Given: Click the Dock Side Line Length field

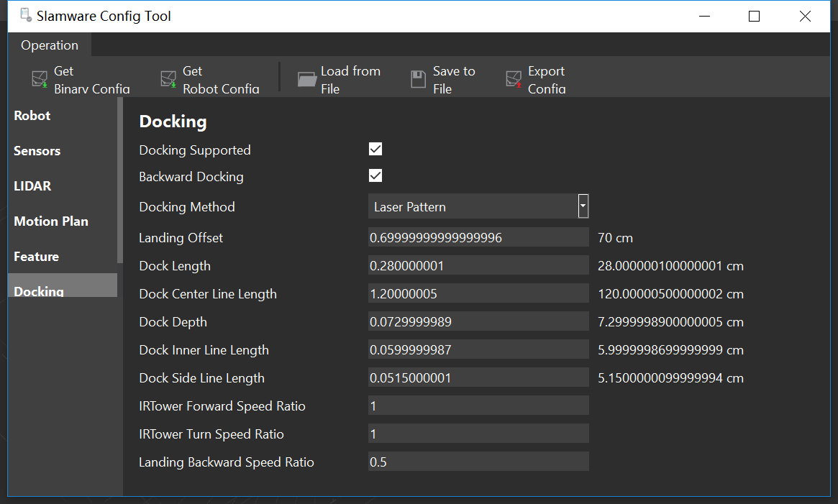Looking at the screenshot, I should 478,378.
